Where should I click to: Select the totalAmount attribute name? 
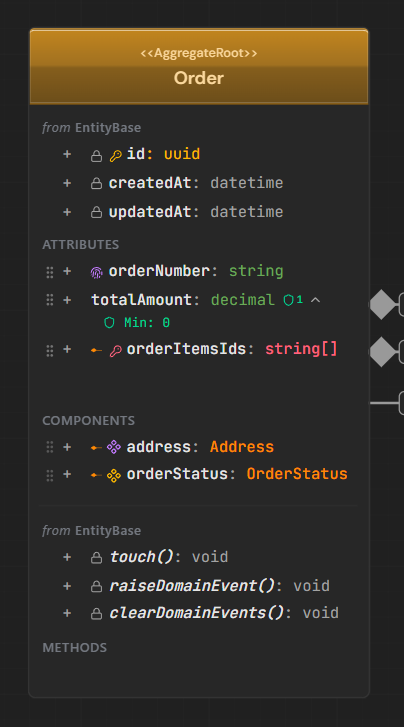pos(141,300)
